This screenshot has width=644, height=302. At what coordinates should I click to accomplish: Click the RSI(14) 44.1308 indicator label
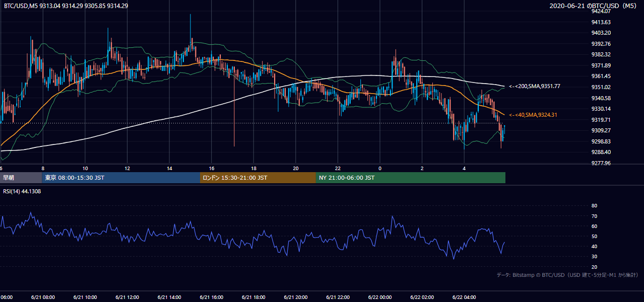pos(22,192)
